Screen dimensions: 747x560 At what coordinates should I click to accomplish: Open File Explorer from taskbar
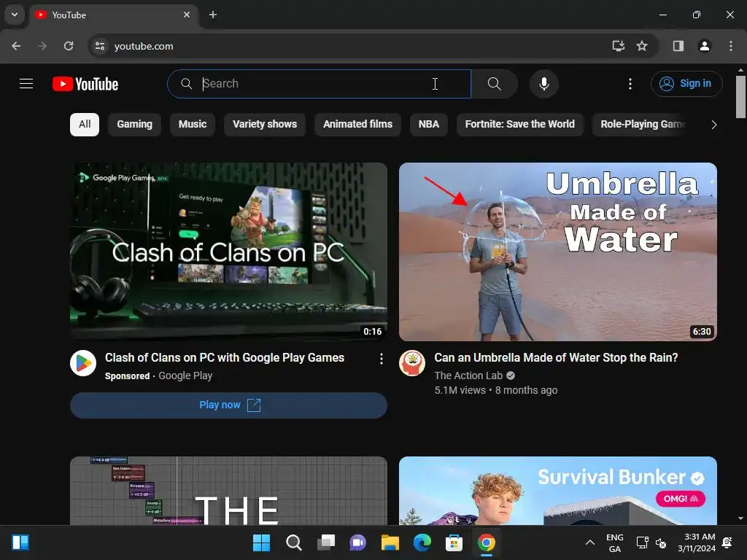tap(390, 542)
